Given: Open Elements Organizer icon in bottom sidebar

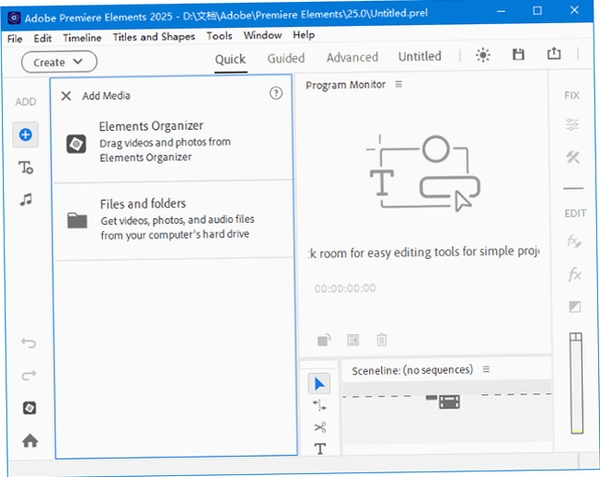Looking at the screenshot, I should [x=29, y=408].
